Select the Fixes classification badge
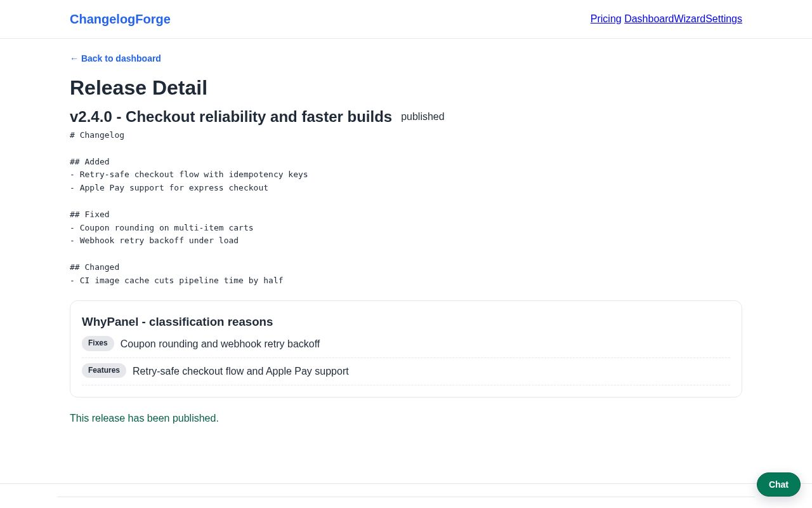The image size is (812, 508). [98, 344]
